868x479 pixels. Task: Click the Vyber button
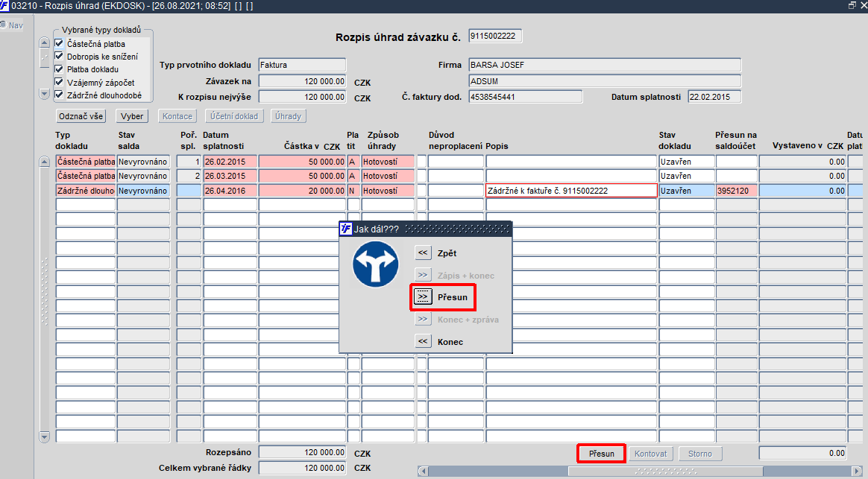(x=132, y=116)
